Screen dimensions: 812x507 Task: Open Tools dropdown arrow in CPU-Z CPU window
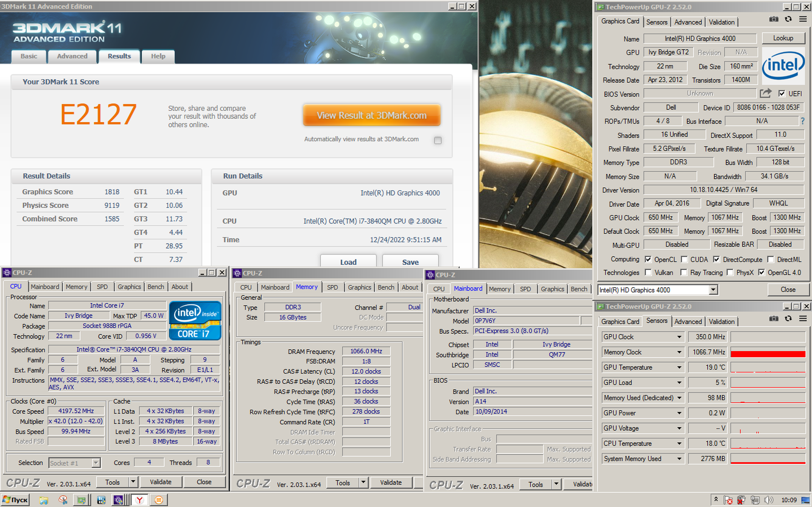click(133, 482)
